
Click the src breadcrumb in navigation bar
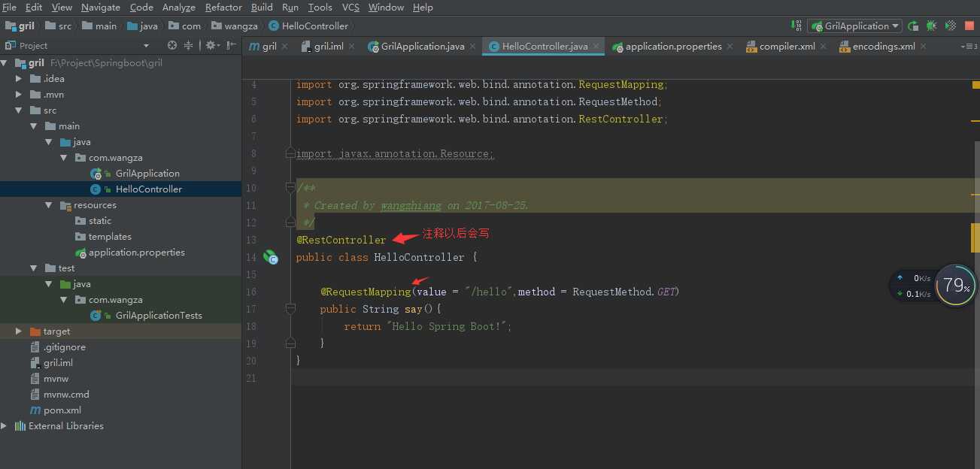point(58,26)
